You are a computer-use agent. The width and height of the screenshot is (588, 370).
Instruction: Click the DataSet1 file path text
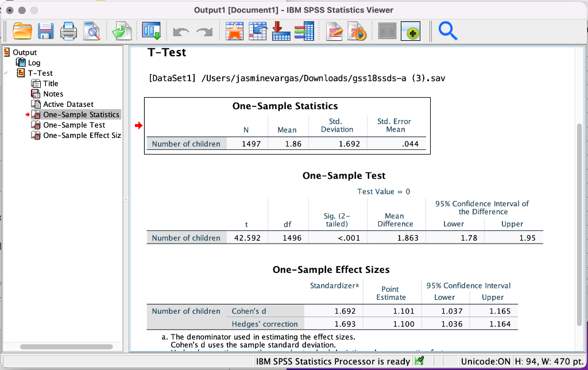click(297, 78)
